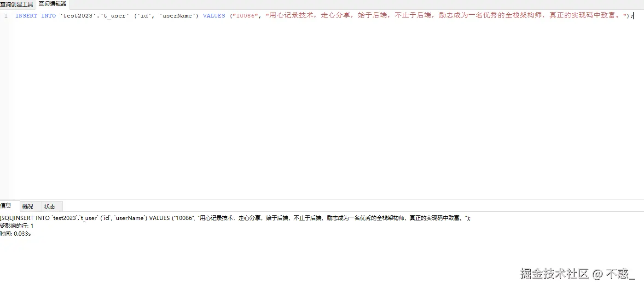Click the userName column in the query
The height and width of the screenshot is (289, 644).
click(178, 15)
